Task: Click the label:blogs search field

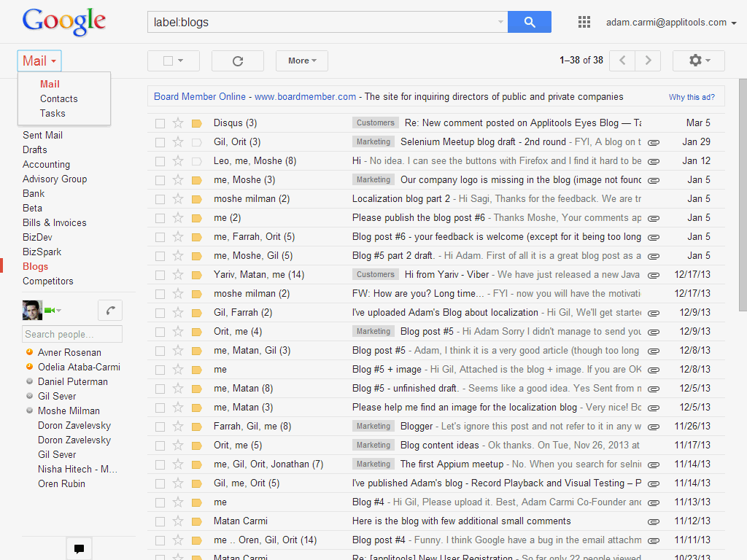Action: [x=324, y=22]
